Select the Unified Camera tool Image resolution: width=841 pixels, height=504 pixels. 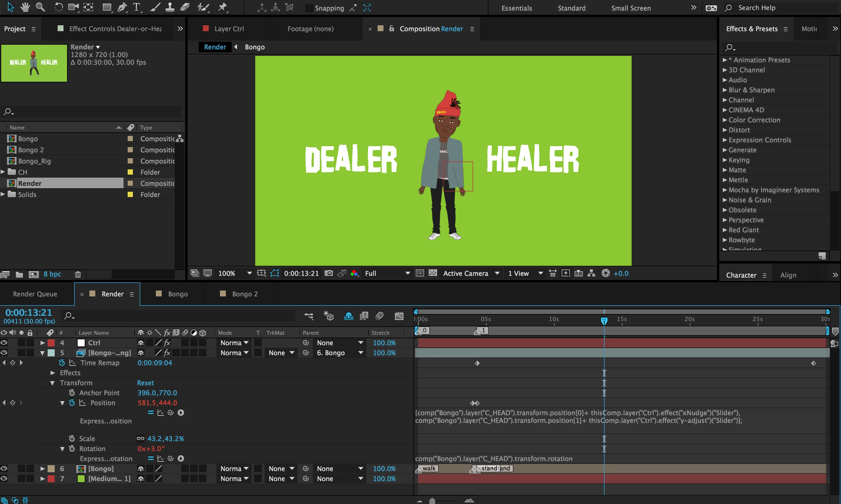[x=73, y=7]
